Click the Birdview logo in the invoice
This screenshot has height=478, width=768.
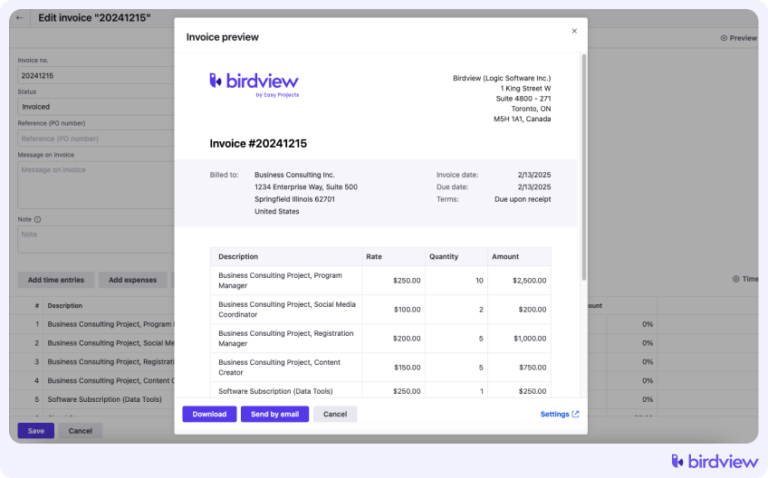(x=254, y=85)
